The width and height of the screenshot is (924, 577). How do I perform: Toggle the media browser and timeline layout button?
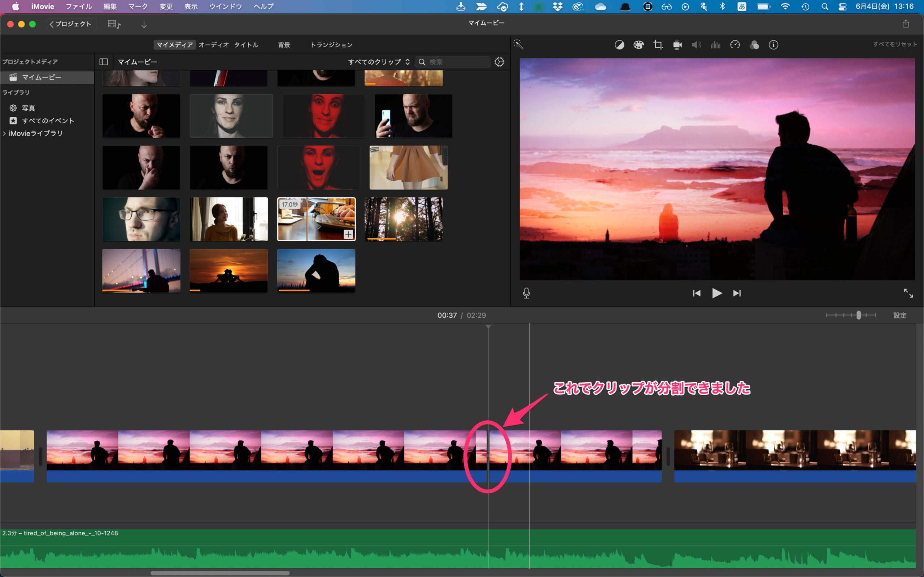[x=114, y=25]
